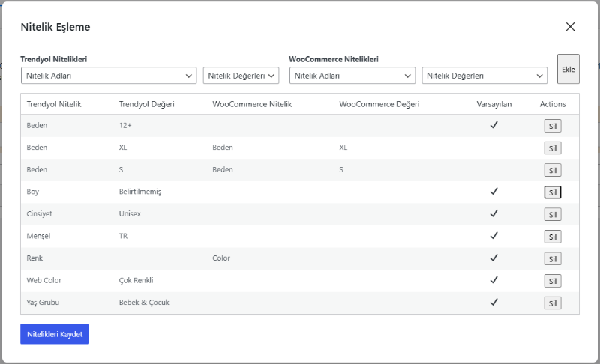Click the Varsayılan checkmark in Renk row
600x364 pixels.
494,258
